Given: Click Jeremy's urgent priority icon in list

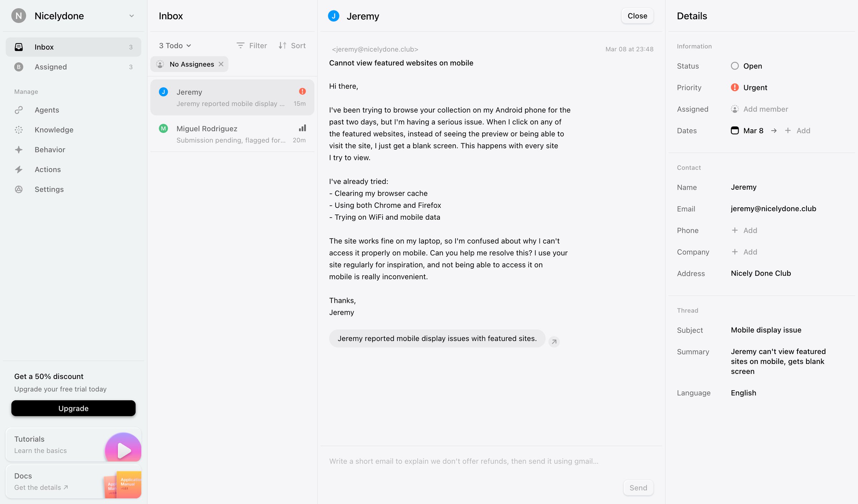Looking at the screenshot, I should 302,91.
